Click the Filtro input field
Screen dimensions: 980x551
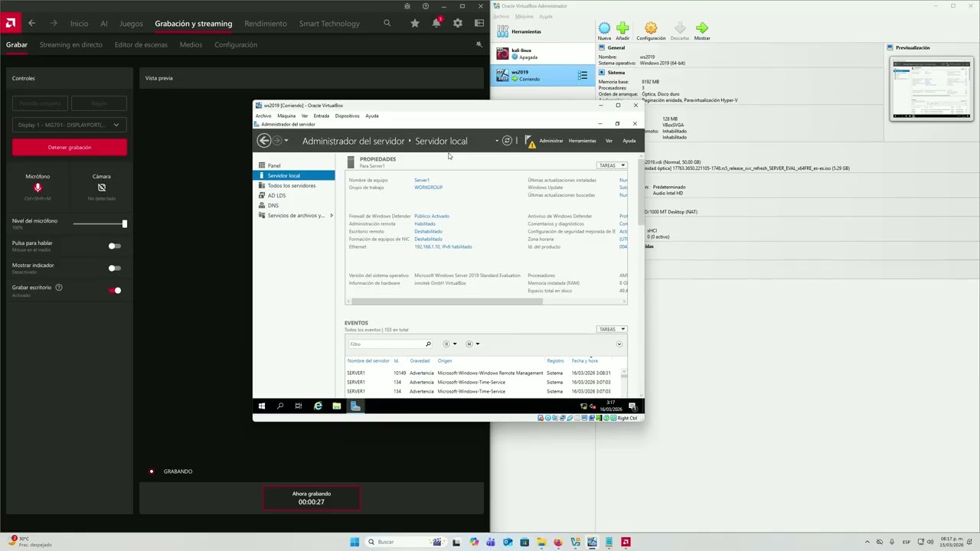(385, 344)
